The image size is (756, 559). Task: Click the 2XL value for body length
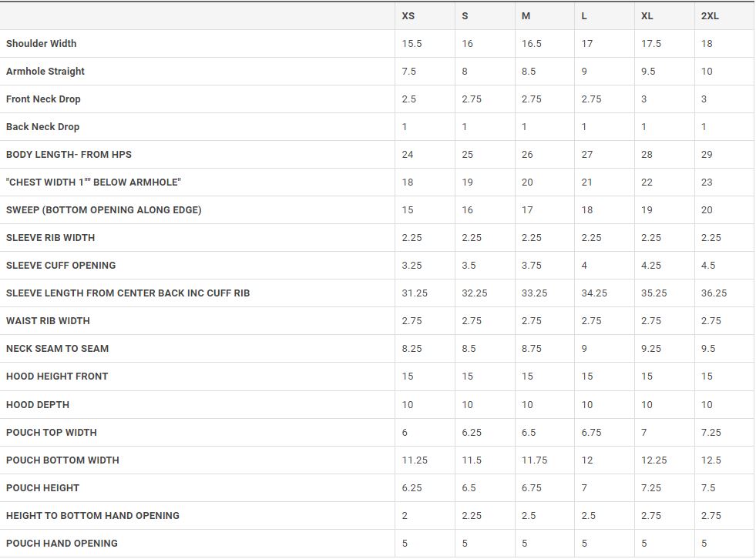coord(707,155)
